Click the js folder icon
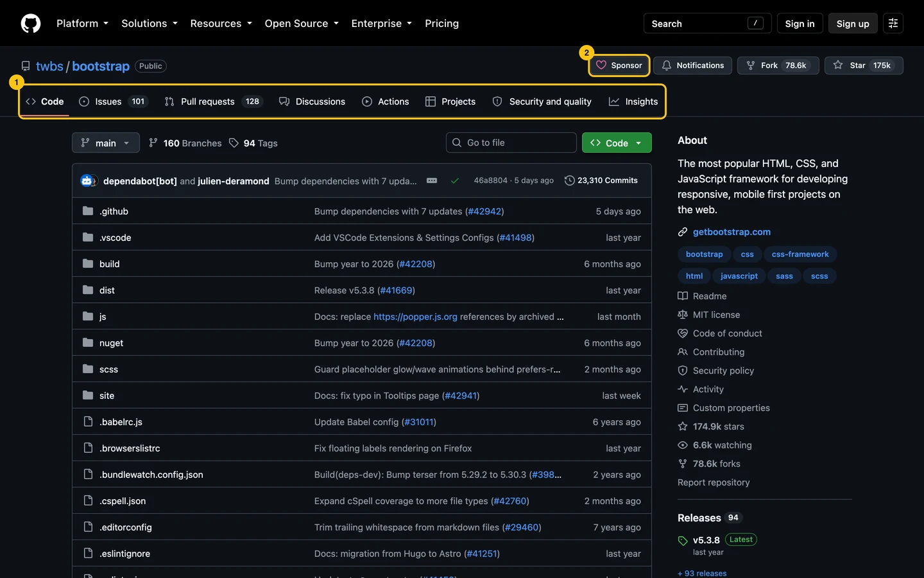This screenshot has width=924, height=578. 88,317
